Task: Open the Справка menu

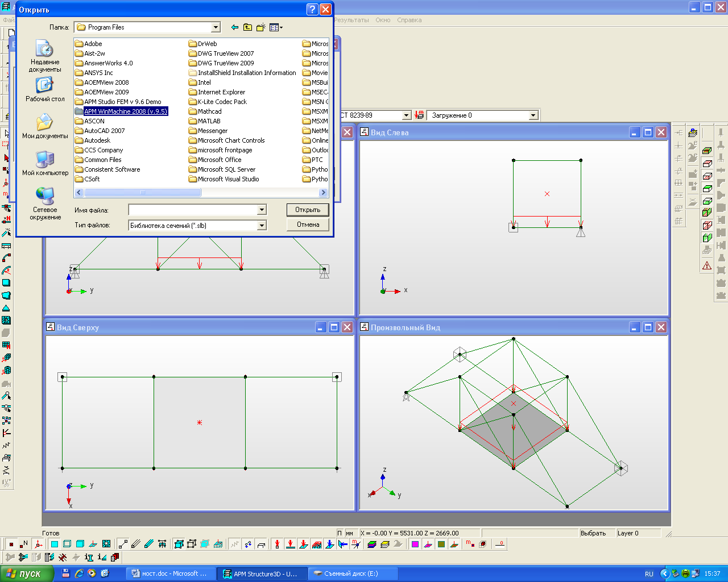Action: pos(409,20)
